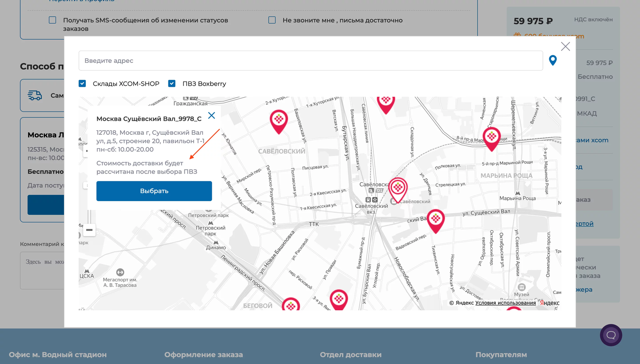Click the МАРЬИНА РОЩА district label on map
This screenshot has height=364, width=640.
pos(506,176)
